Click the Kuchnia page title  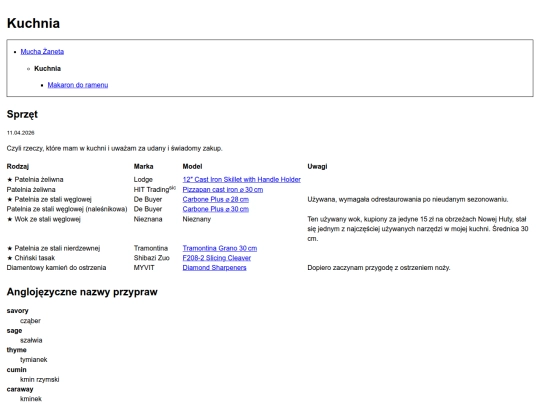click(33, 23)
